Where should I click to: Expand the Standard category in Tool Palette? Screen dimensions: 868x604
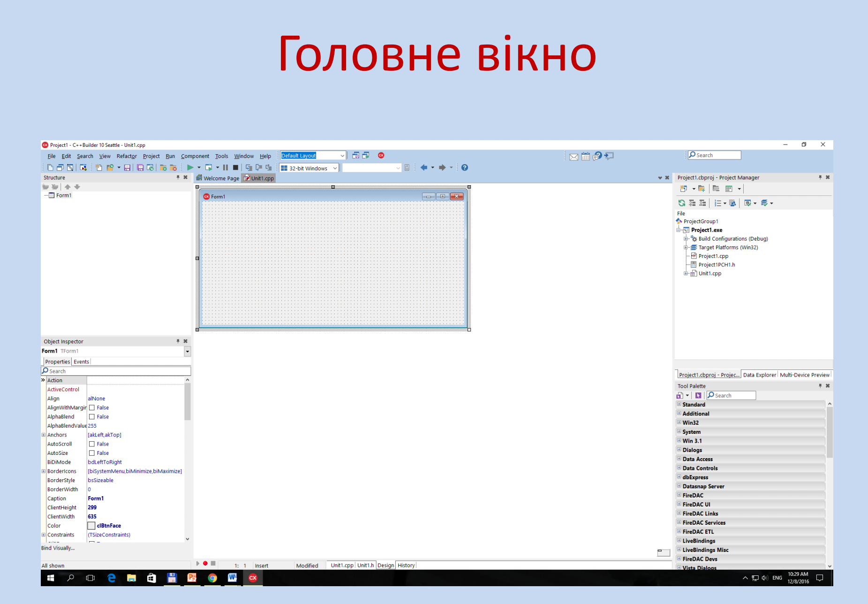tap(679, 404)
